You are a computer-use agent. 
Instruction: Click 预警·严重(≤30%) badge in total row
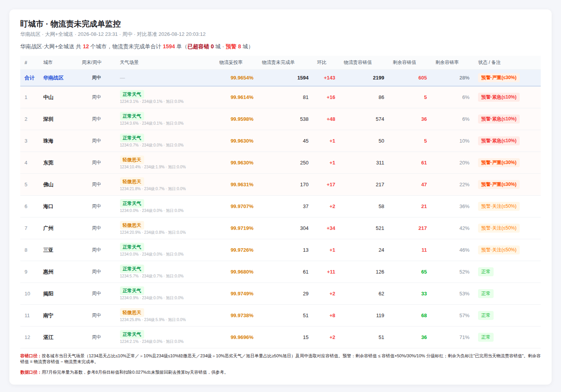pyautogui.click(x=499, y=78)
